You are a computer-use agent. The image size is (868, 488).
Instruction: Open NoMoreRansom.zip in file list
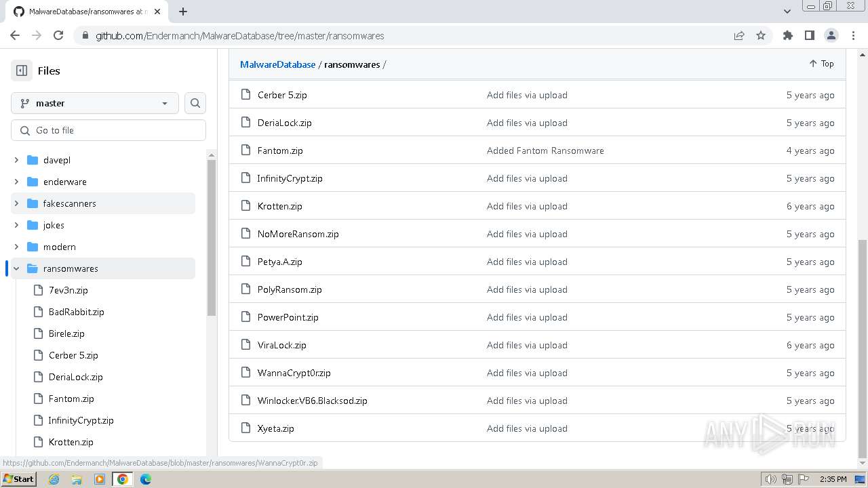298,234
